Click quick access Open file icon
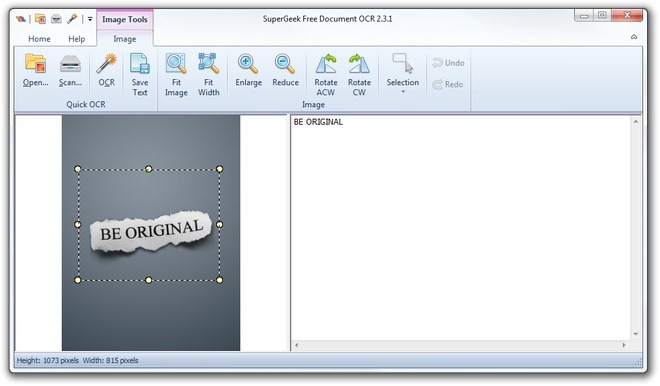Viewport: 660px width, 386px height. point(40,19)
